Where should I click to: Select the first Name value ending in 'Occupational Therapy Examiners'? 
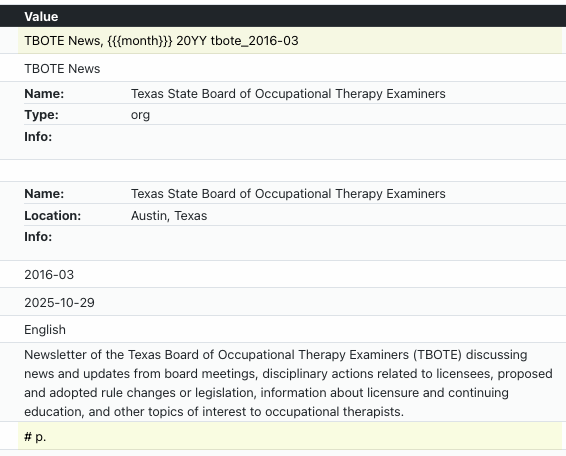tap(288, 94)
